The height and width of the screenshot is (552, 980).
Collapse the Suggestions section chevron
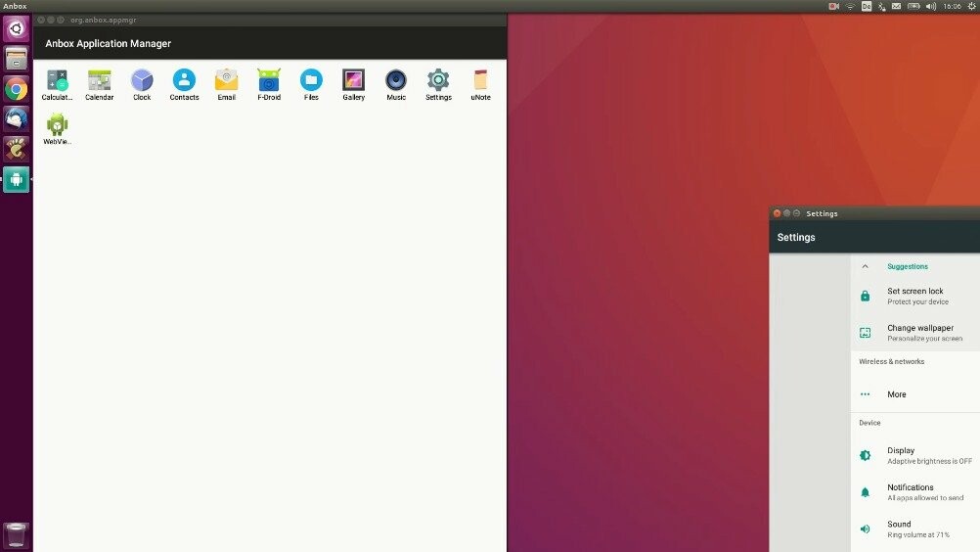tap(865, 266)
